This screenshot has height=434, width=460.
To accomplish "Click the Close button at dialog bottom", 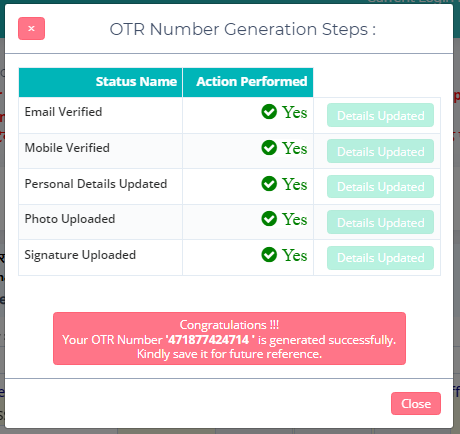I will tap(416, 404).
